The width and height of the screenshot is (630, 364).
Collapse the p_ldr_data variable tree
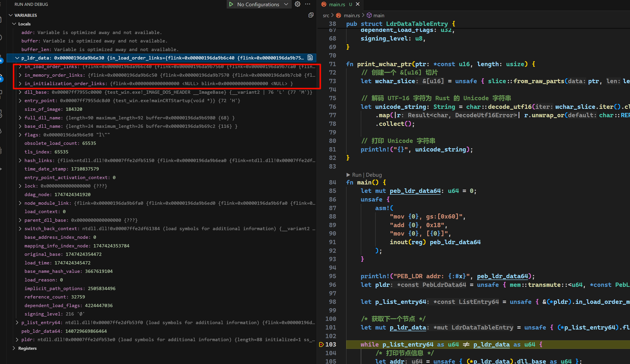tap(17, 58)
